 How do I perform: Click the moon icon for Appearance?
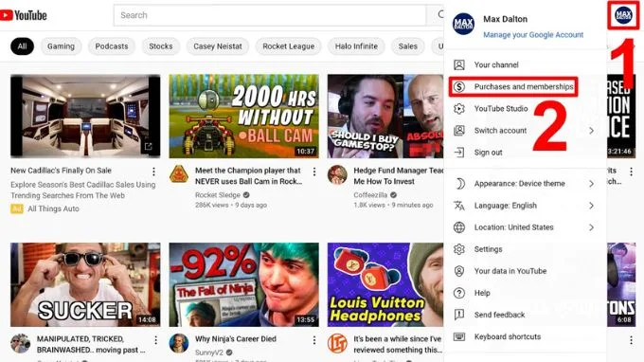tap(459, 184)
